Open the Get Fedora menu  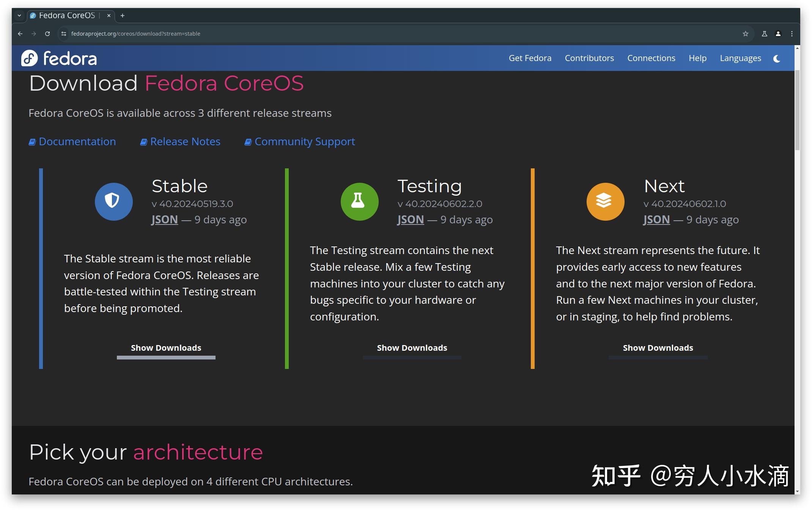pos(530,58)
